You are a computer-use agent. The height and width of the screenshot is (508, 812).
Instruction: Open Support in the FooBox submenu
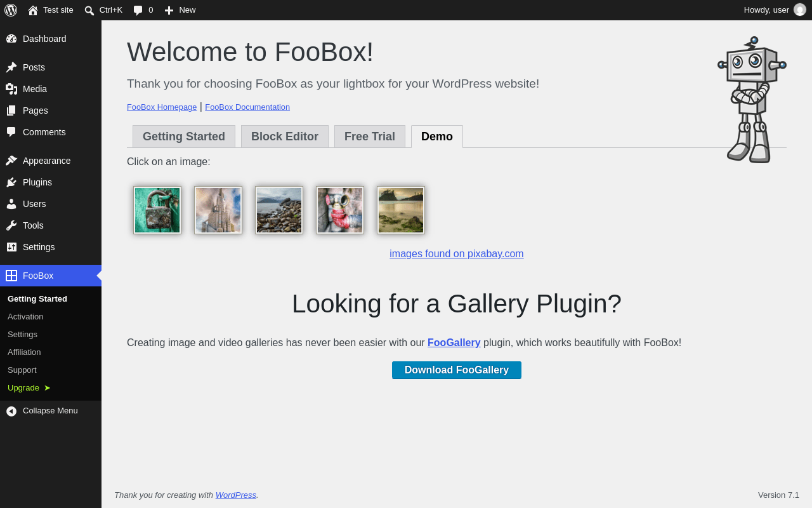coord(22,370)
